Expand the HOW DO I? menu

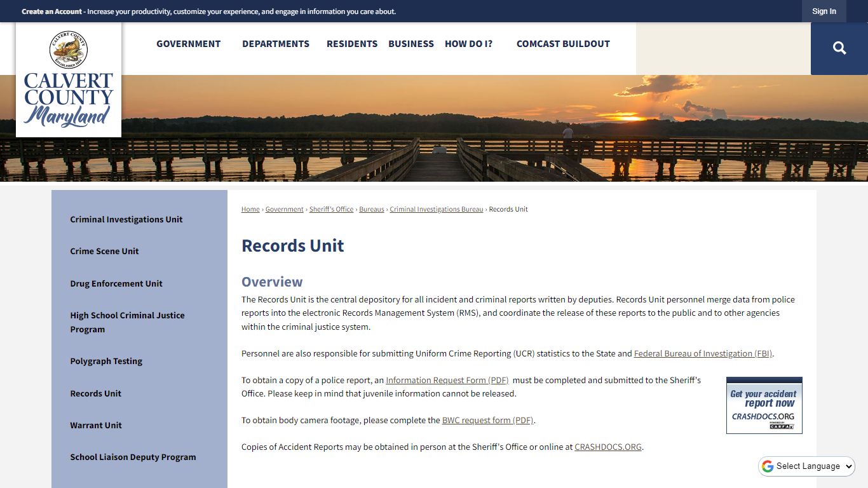[x=468, y=44]
